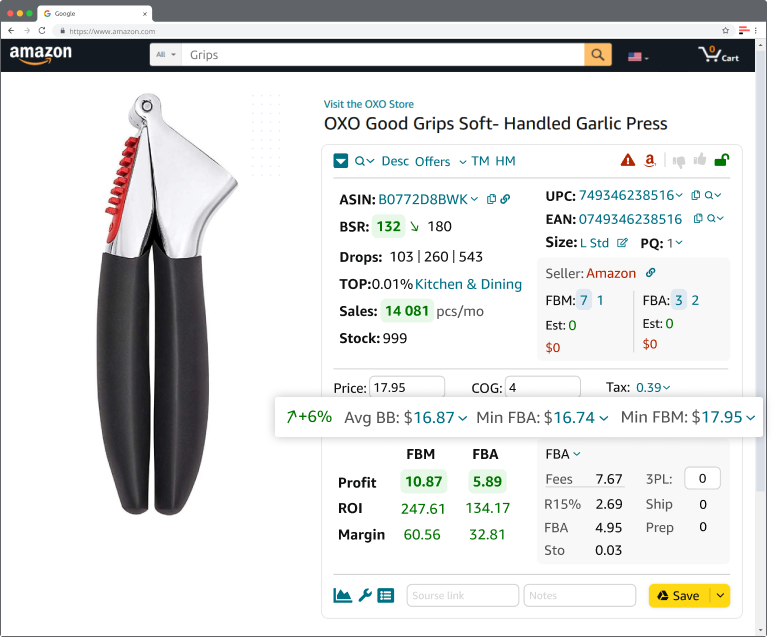Copy the ASIN with the copy icon
Screen dimensions: 775x637
click(491, 199)
